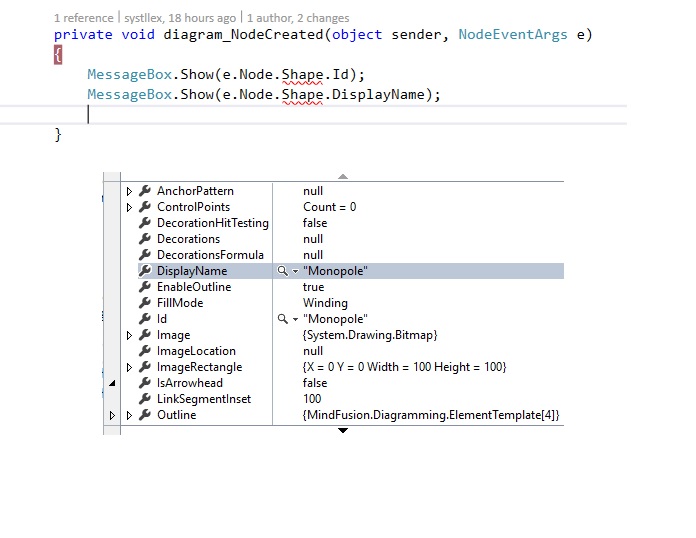
Task: Click the NodeEventArgs type in method signature
Action: 513,35
